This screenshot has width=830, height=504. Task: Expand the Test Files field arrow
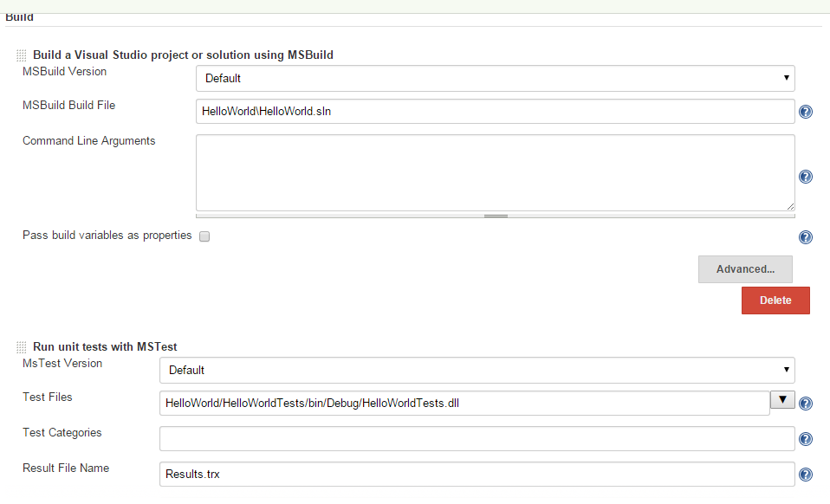point(782,400)
